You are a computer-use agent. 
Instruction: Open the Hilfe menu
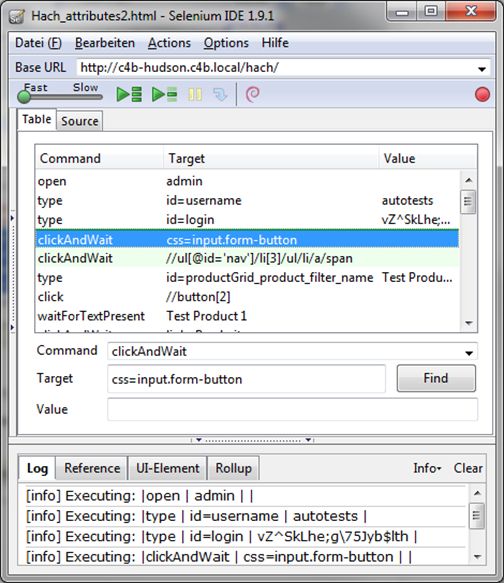275,43
